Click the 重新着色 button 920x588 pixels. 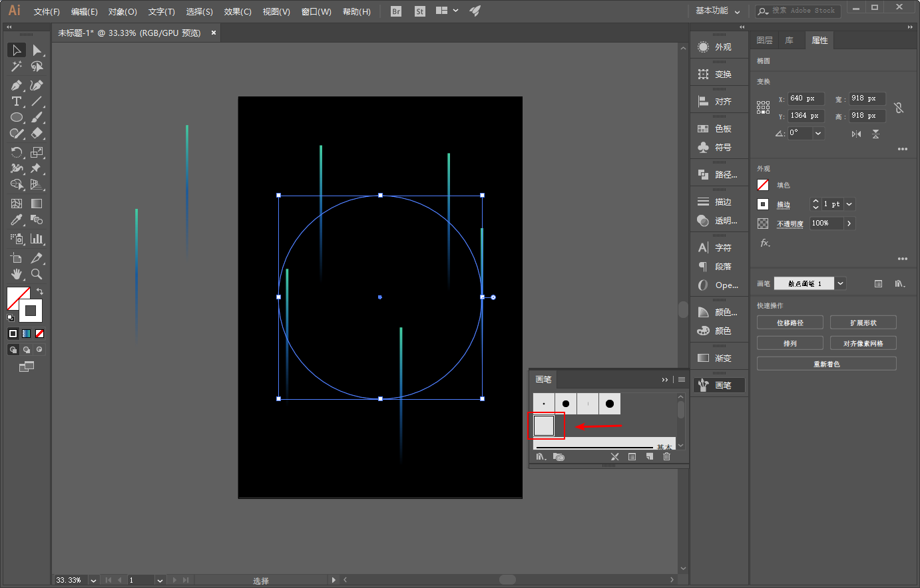(x=826, y=364)
